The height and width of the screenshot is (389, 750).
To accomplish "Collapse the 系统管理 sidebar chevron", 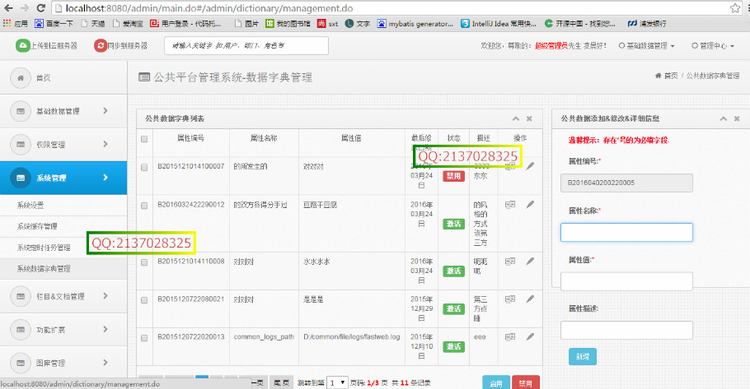I will pyautogui.click(x=106, y=178).
